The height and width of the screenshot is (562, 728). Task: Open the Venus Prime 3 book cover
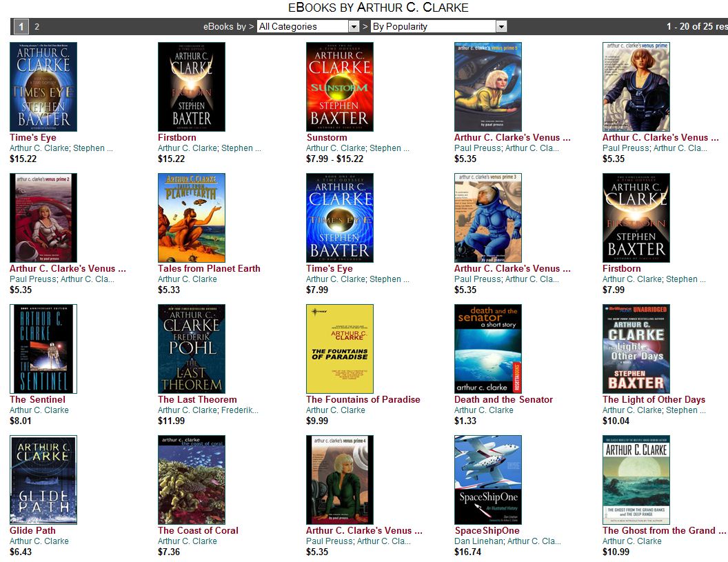[x=487, y=218]
